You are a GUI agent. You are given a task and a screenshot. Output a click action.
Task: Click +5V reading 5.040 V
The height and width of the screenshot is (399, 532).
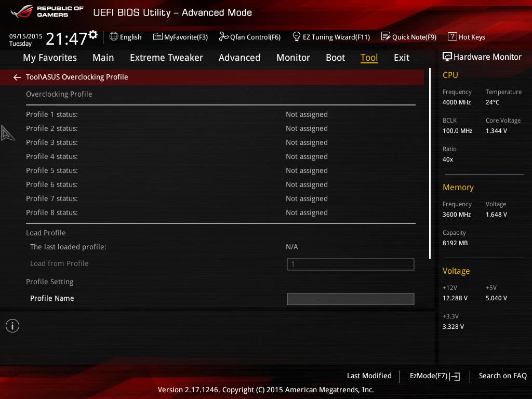coord(496,298)
